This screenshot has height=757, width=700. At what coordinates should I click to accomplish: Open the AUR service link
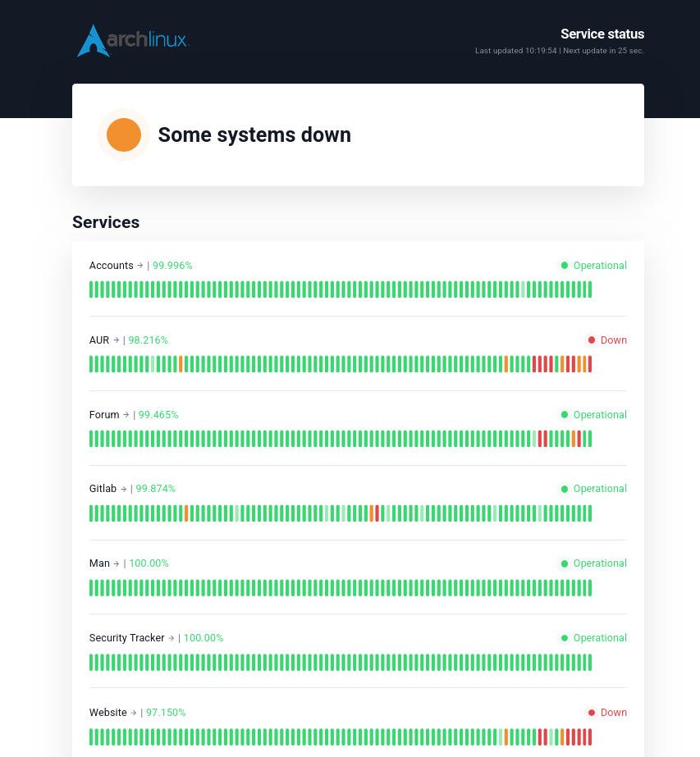(x=99, y=340)
